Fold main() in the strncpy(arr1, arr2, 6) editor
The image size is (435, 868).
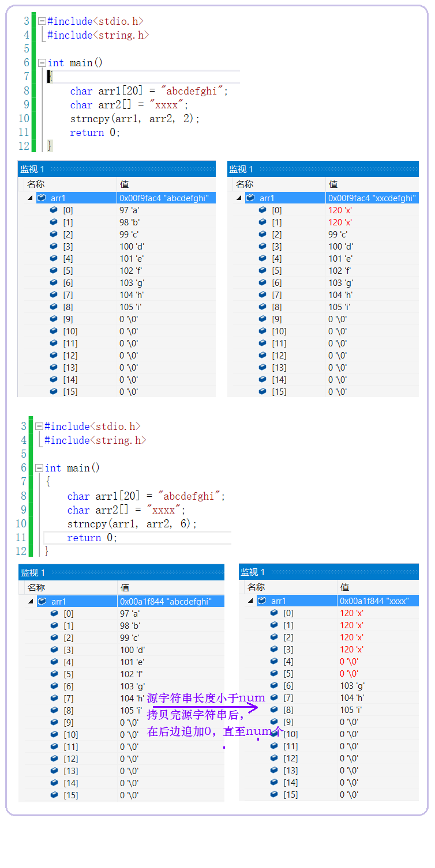coord(39,468)
